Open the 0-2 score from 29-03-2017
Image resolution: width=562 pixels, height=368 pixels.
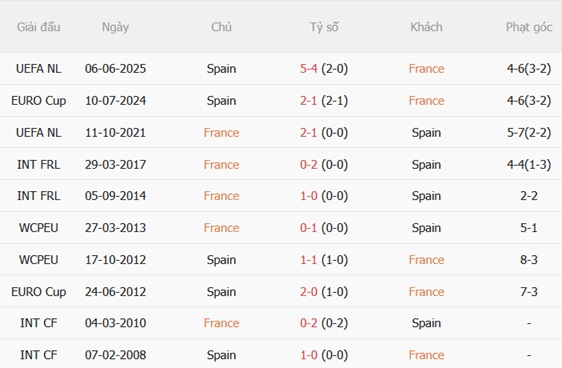click(309, 164)
